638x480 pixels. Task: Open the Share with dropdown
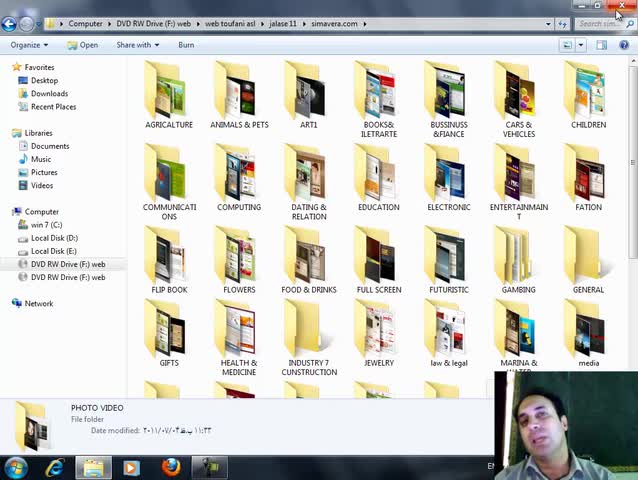coord(138,45)
